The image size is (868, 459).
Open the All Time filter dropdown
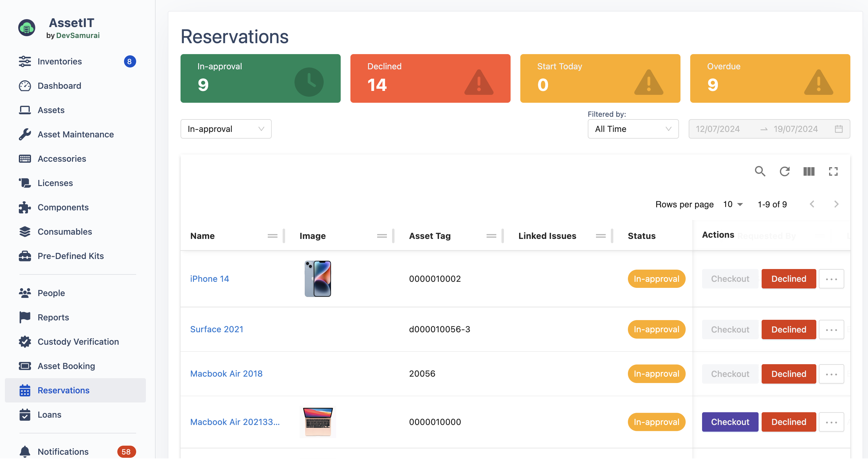633,129
